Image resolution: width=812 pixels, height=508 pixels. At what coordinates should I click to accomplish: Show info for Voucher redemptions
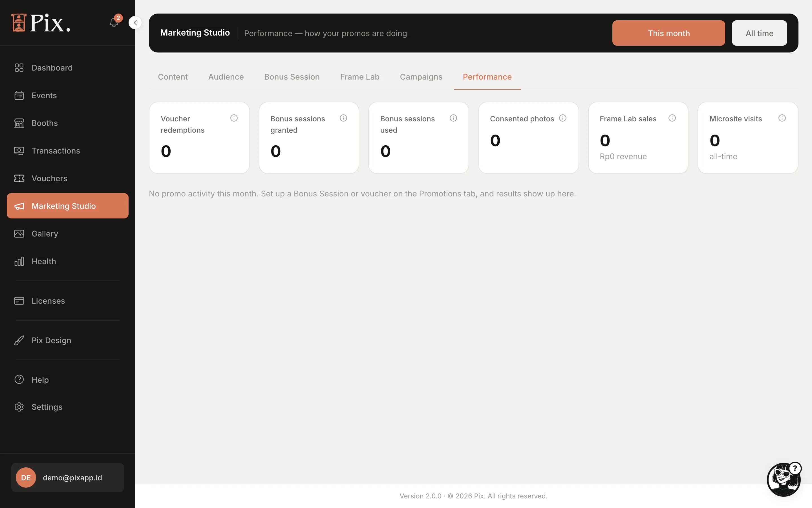click(x=234, y=118)
